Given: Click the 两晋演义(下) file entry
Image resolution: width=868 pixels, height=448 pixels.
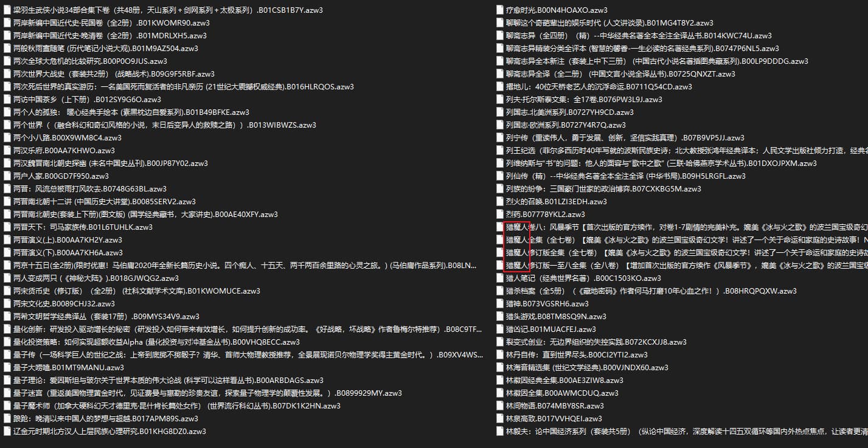Looking at the screenshot, I should (x=68, y=253).
